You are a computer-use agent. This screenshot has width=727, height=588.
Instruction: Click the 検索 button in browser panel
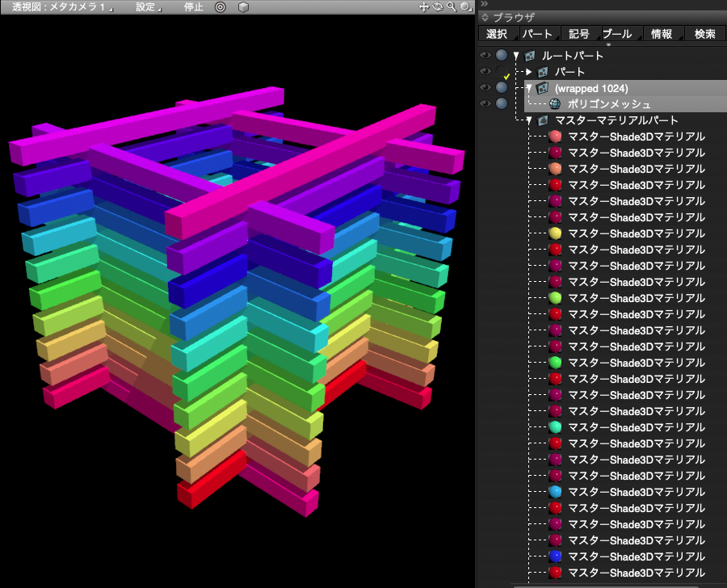(704, 34)
